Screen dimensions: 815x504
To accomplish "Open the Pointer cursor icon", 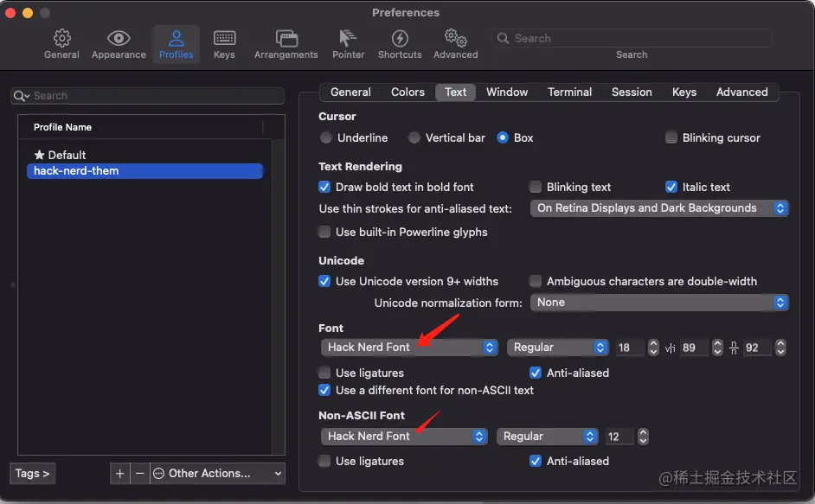I will tap(348, 38).
